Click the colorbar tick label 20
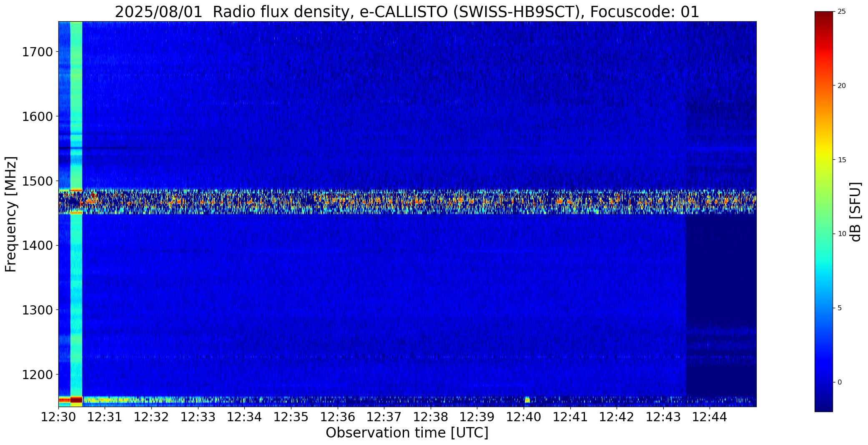868x445 pixels. 842,85
